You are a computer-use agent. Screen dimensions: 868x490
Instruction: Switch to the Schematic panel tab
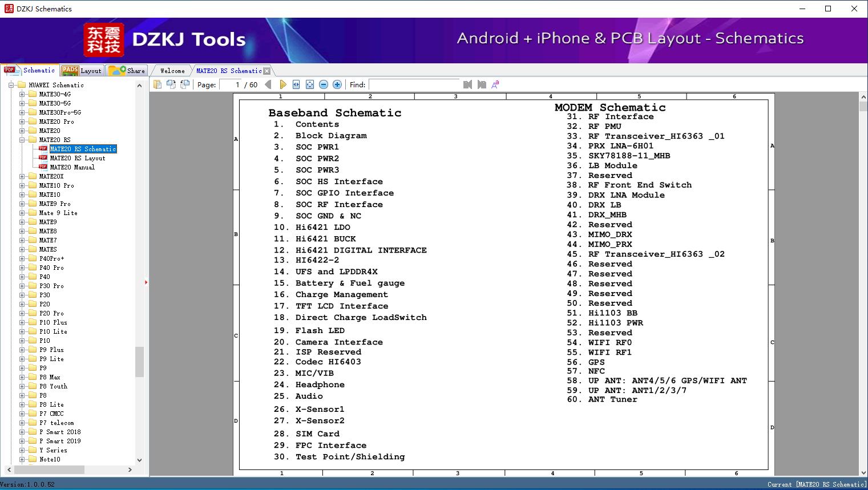point(30,70)
